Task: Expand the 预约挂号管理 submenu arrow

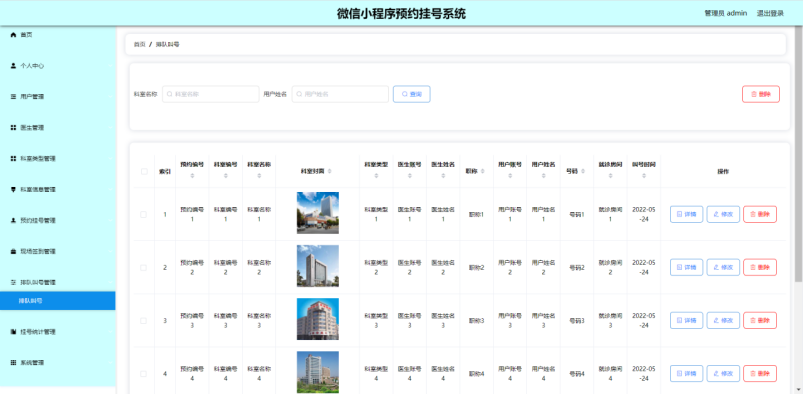Action: tap(110, 221)
